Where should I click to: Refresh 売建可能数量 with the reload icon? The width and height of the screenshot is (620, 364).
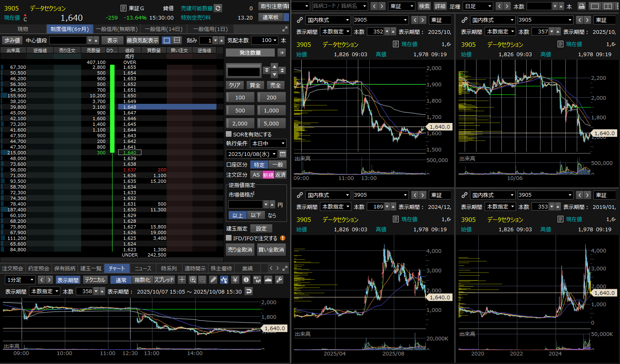coord(218,8)
